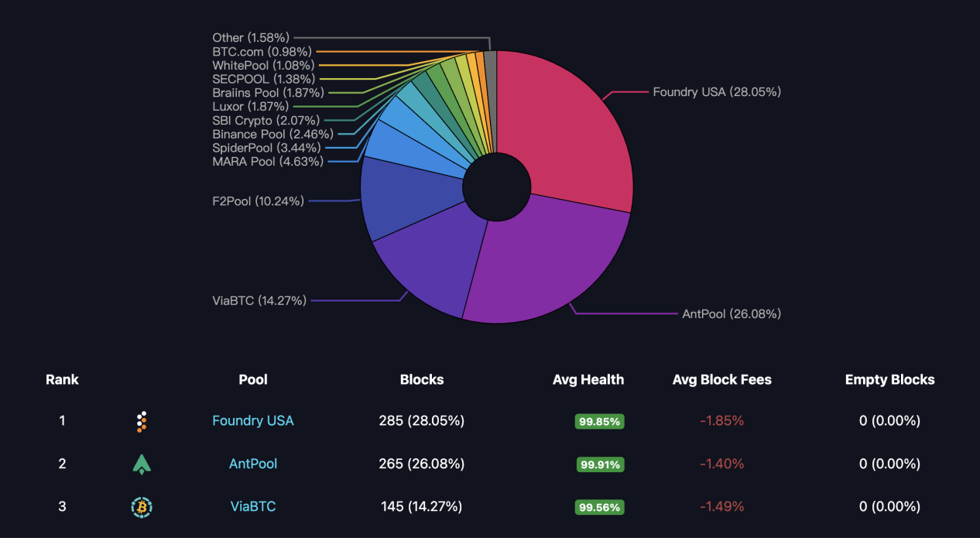Open the ViaBTC pool page link
The height and width of the screenshot is (538, 980).
[x=253, y=506]
